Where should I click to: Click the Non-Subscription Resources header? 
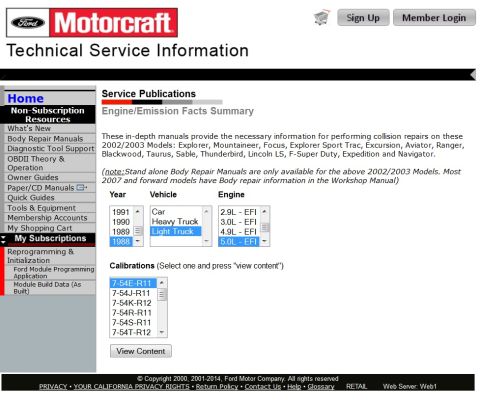(x=48, y=115)
